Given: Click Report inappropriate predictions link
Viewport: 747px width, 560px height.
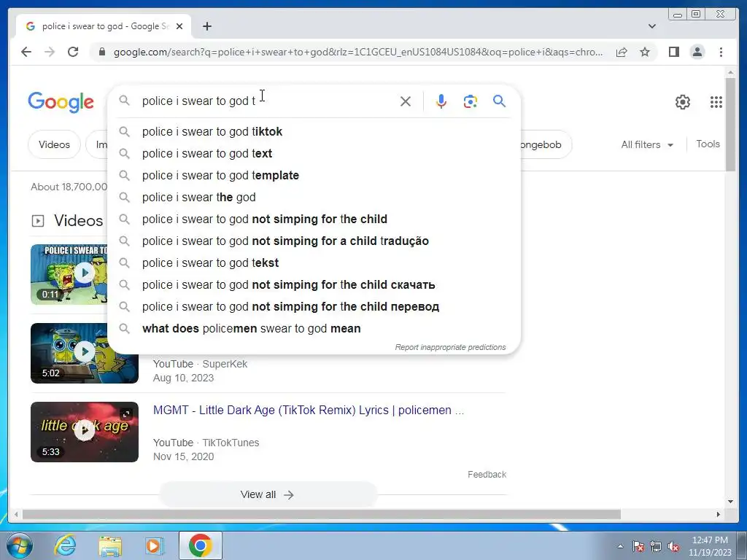Looking at the screenshot, I should point(450,347).
